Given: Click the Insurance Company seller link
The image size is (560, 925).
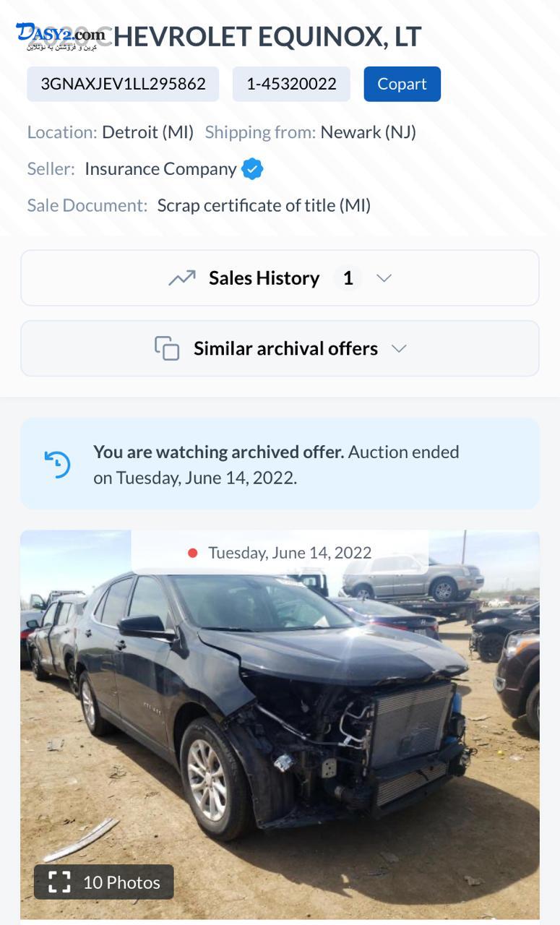Looking at the screenshot, I should tap(160, 169).
